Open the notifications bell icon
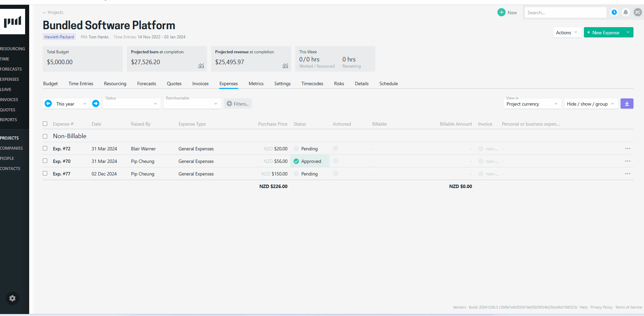Viewport: 644px width, 316px height. (x=626, y=12)
